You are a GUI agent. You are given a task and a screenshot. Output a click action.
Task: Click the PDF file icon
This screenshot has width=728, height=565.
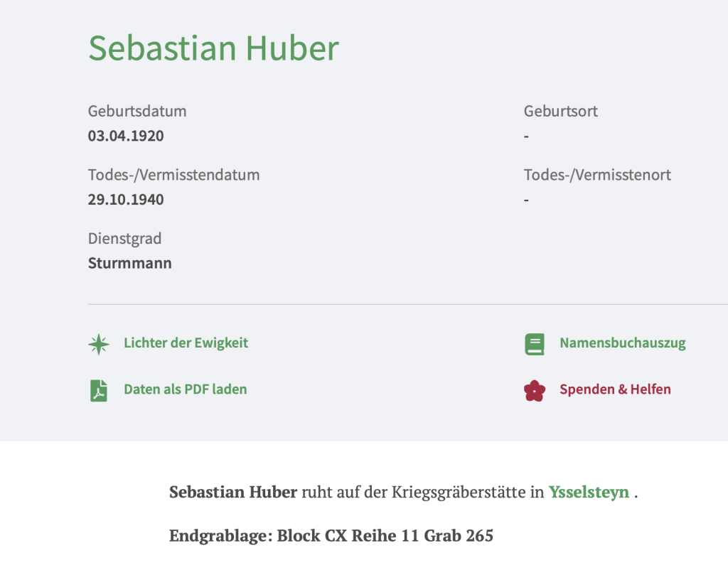[x=99, y=390]
